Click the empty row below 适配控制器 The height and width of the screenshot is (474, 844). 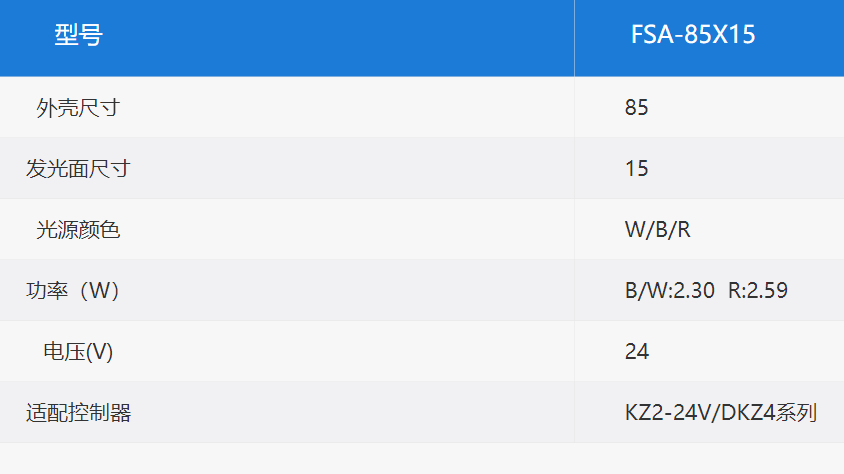click(x=422, y=458)
